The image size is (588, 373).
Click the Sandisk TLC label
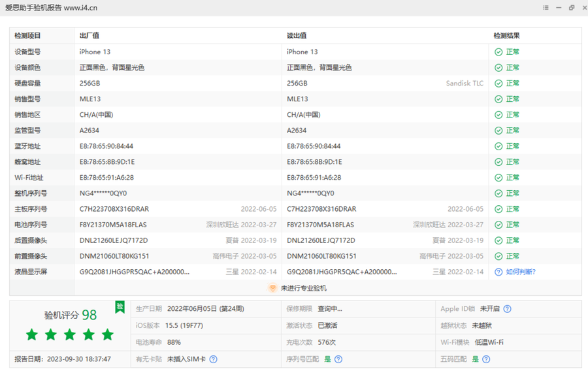click(x=465, y=83)
